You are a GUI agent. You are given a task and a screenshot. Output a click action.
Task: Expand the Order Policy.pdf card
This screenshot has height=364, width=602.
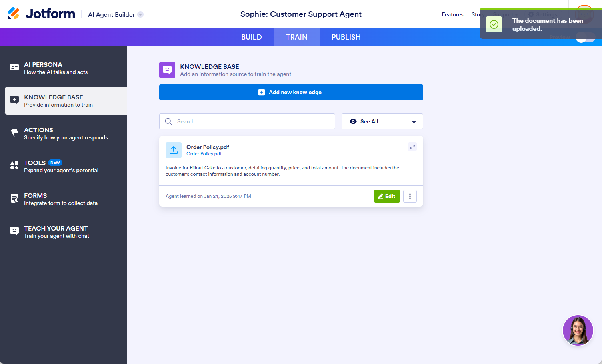(412, 147)
